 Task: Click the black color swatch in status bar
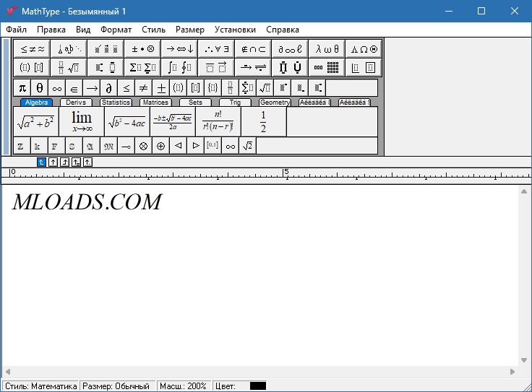click(258, 386)
